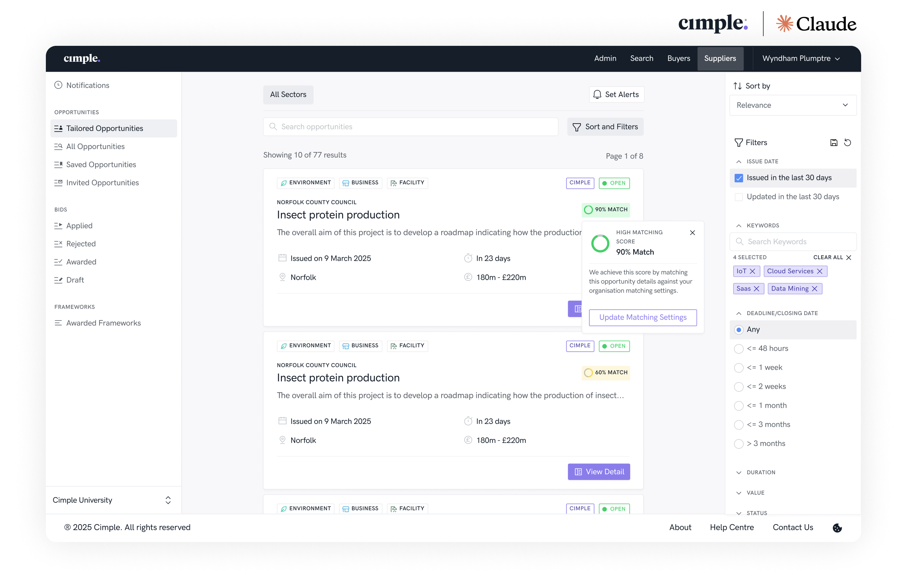Select the <= 1 month deadline option

(x=739, y=406)
